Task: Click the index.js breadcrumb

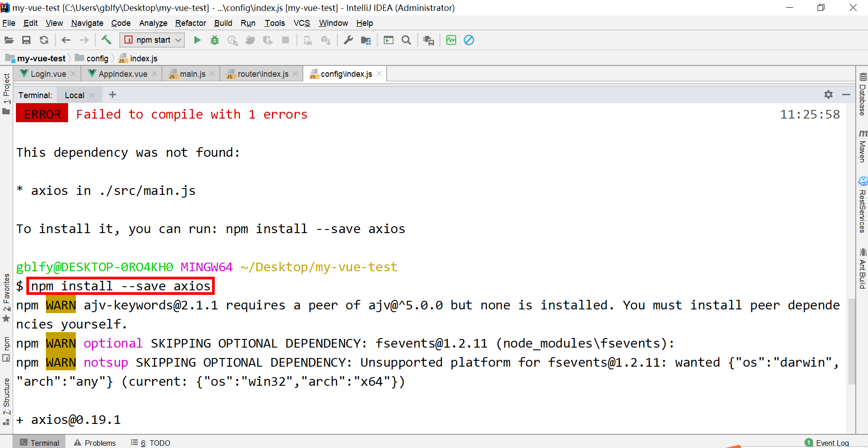Action: (x=138, y=59)
